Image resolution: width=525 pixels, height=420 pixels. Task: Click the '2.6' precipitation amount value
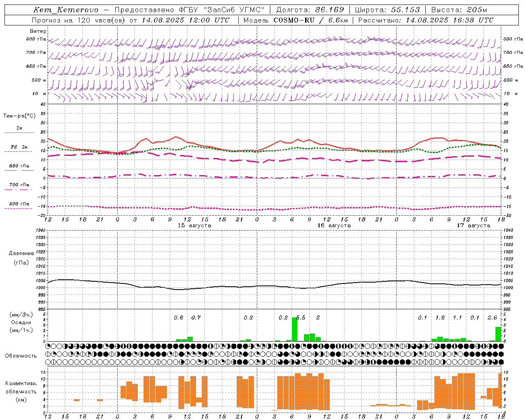click(x=492, y=317)
